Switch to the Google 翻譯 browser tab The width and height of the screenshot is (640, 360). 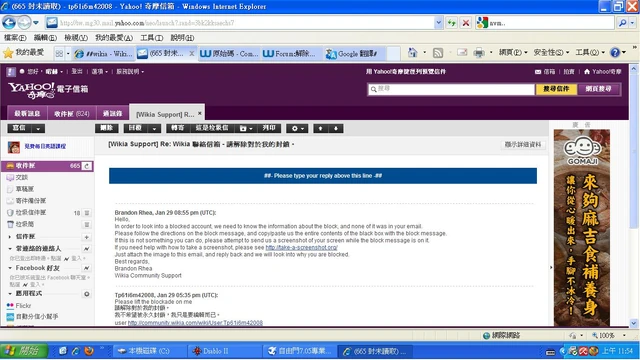[x=353, y=53]
